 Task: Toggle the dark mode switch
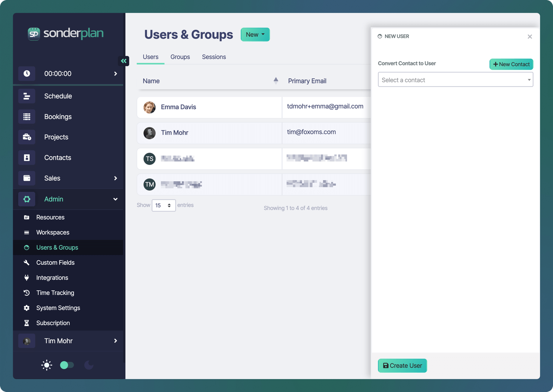(67, 365)
